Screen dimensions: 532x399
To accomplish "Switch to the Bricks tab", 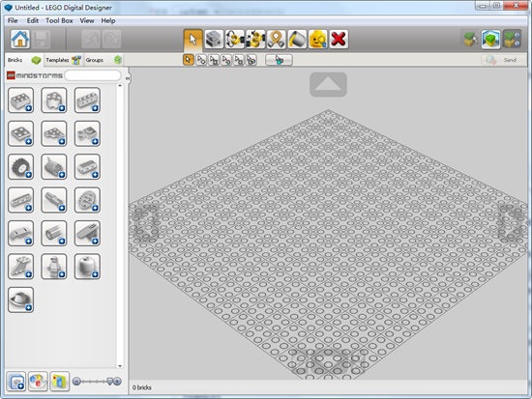I will click(24, 60).
